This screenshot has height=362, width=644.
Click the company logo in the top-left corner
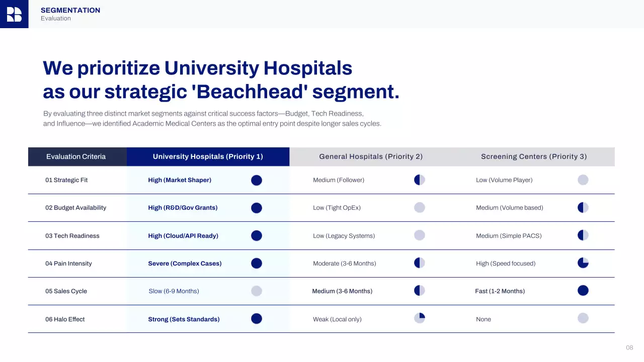pos(14,14)
